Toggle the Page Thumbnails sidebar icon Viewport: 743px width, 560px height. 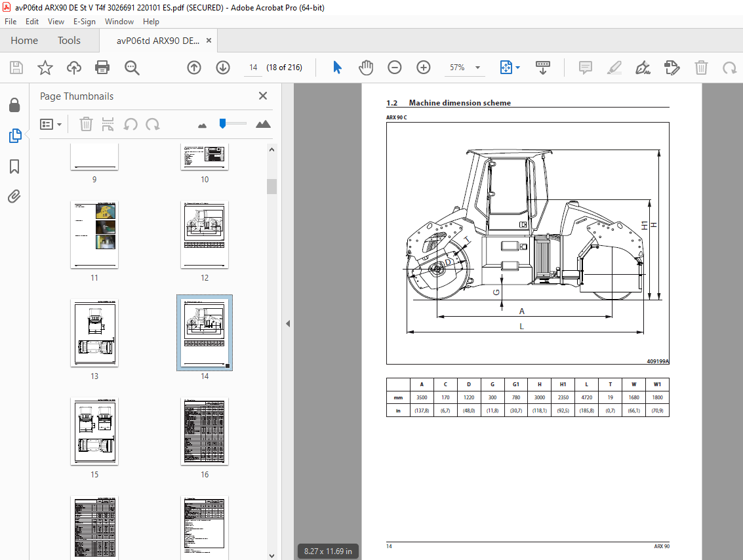(x=14, y=136)
